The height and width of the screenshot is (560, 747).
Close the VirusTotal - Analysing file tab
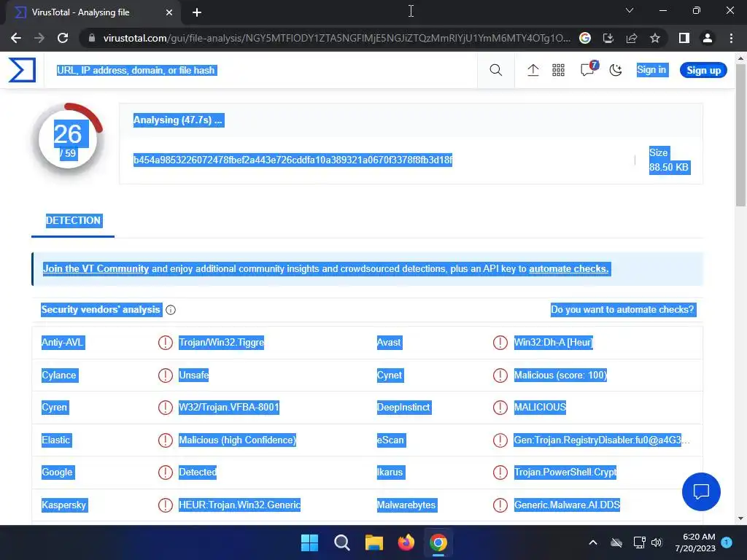tap(169, 12)
